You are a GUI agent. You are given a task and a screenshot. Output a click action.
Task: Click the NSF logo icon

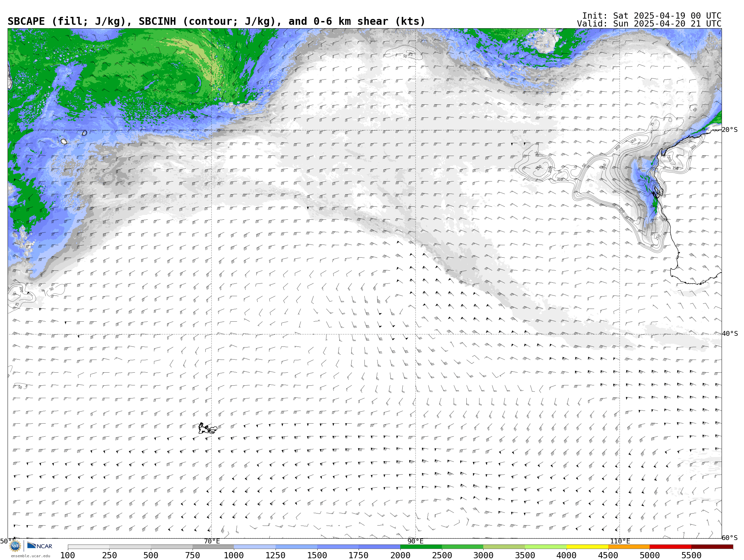(x=15, y=546)
